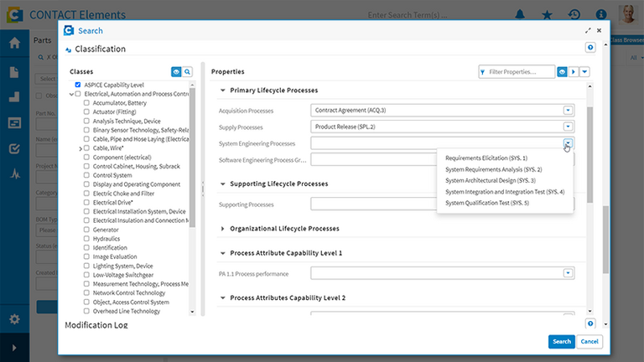Screen dimensions: 644x362
Task: Open the notifications bell icon
Action: (520, 14)
